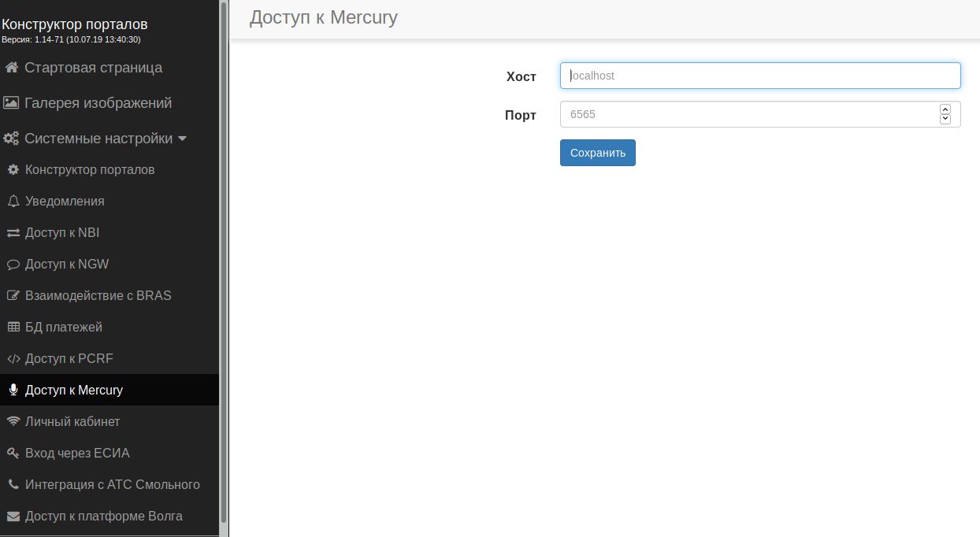Decrease Порт value with down arrow
The height and width of the screenshot is (537, 980).
945,119
